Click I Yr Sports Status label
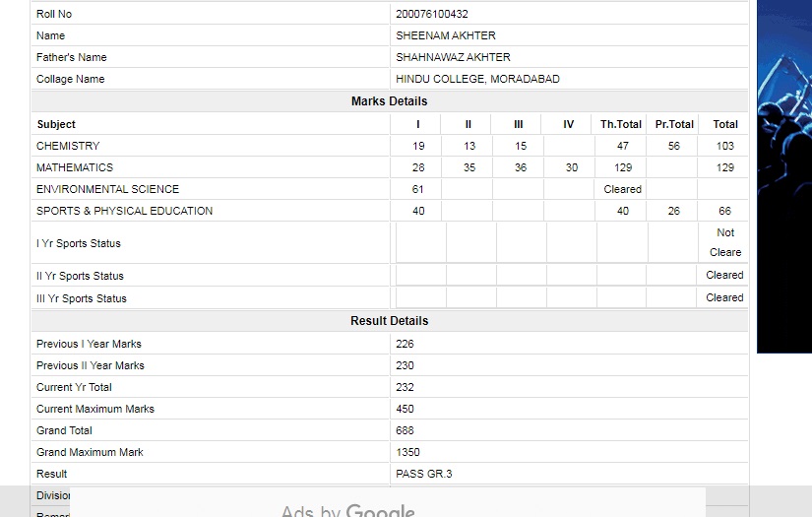The image size is (812, 517). point(78,243)
